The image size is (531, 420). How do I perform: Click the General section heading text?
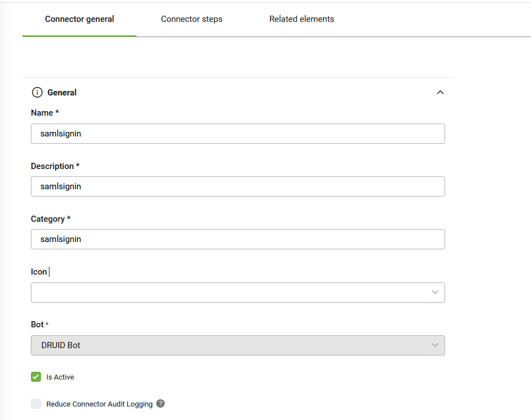pos(62,93)
